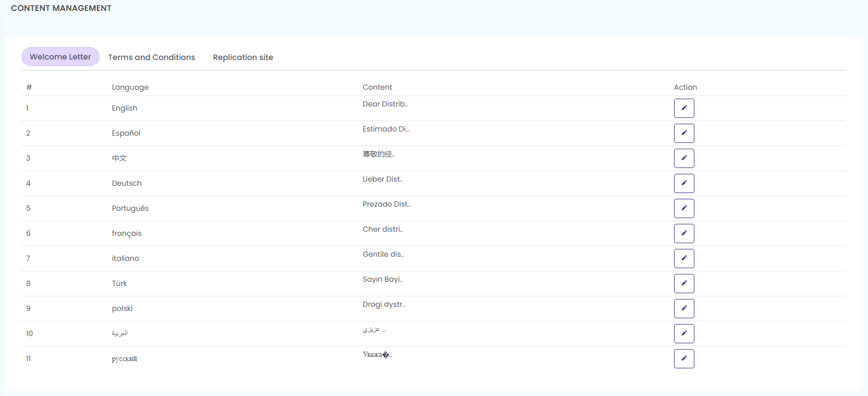This screenshot has width=868, height=396.
Task: Click the 'Drogi dystr..' content text
Action: pos(384,304)
